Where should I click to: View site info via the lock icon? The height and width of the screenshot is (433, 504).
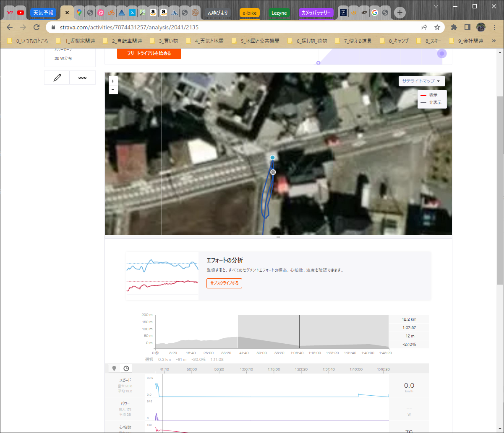(53, 27)
